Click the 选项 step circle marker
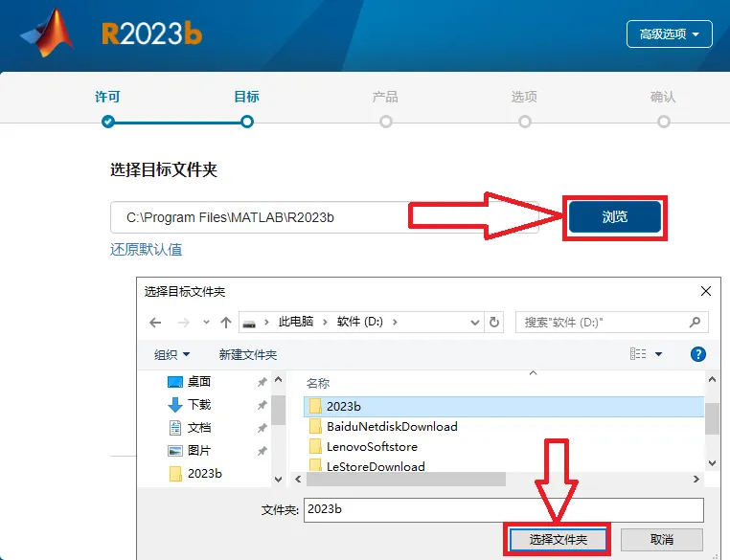730x560 pixels. coord(525,122)
